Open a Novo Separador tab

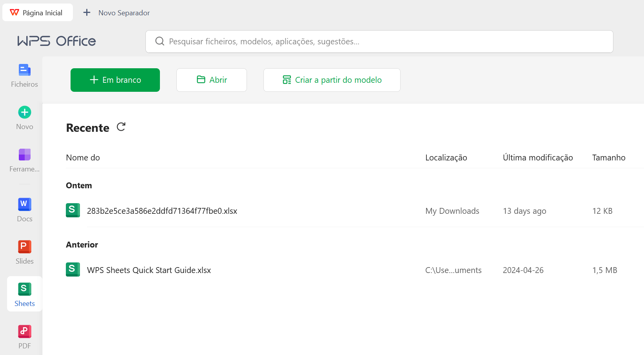116,13
